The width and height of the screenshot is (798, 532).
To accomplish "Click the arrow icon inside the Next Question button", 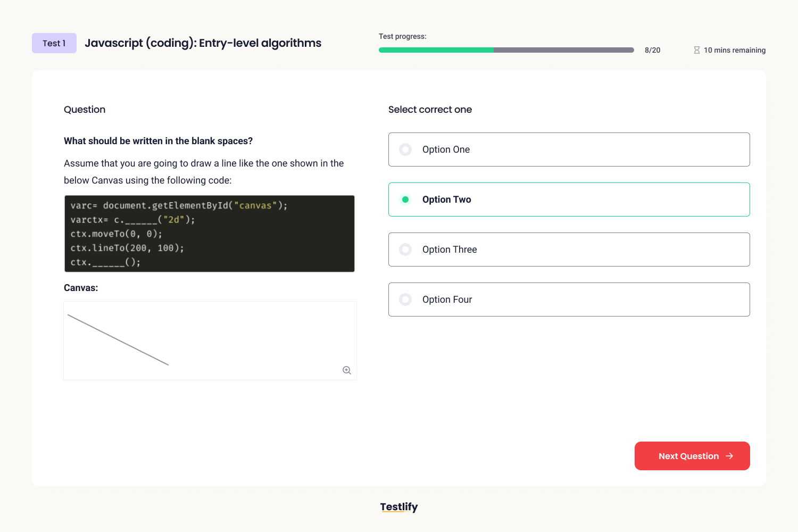I will pos(729,456).
